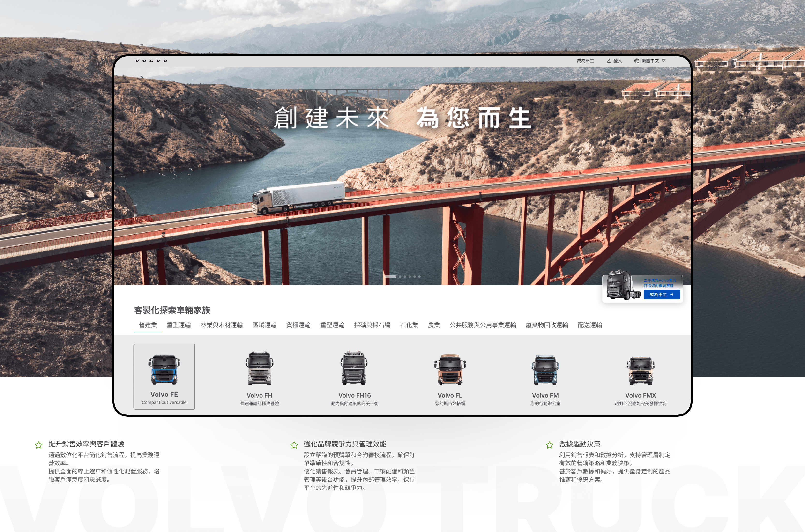Screen dimensions: 805x532
Task: Select the 配送運輸 tab
Action: (x=590, y=325)
